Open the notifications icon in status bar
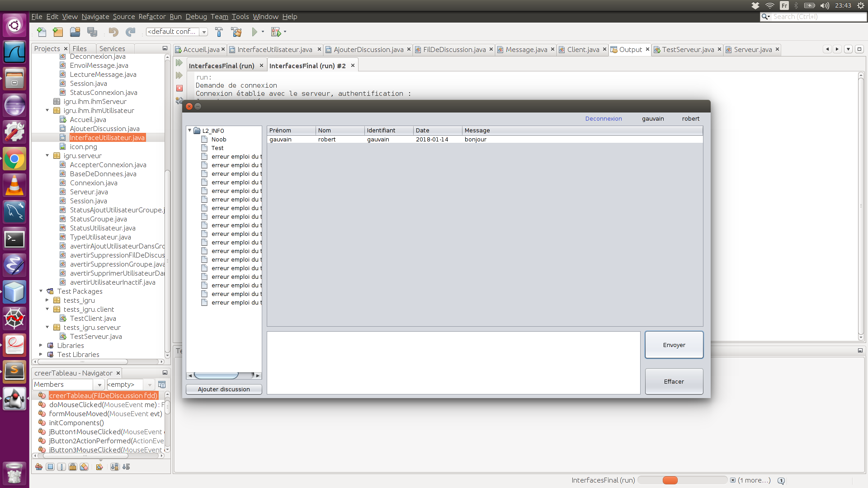Screen dimensions: 868x488 point(781,480)
